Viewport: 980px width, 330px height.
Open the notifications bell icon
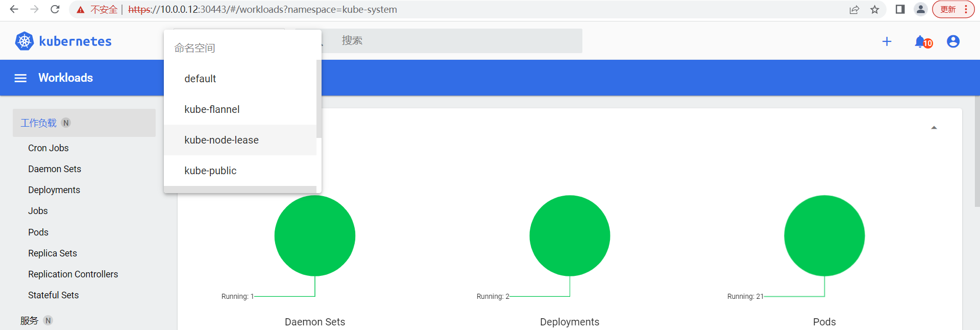coord(920,41)
